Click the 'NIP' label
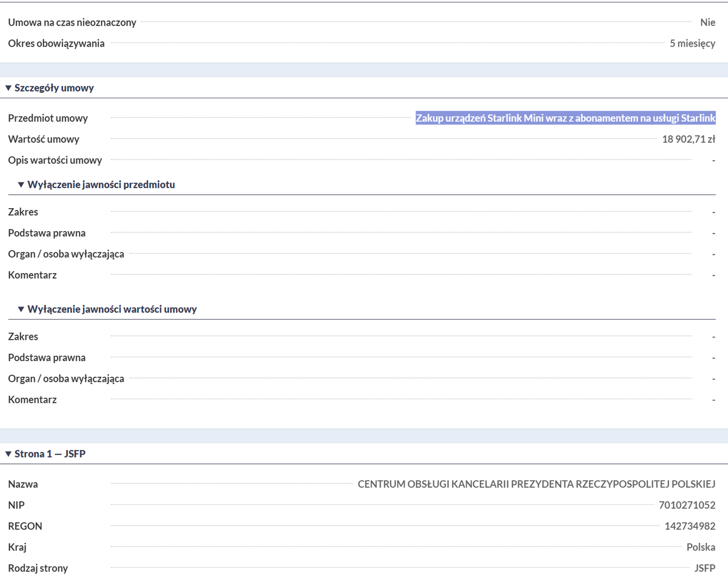The image size is (728, 580). pyautogui.click(x=16, y=505)
